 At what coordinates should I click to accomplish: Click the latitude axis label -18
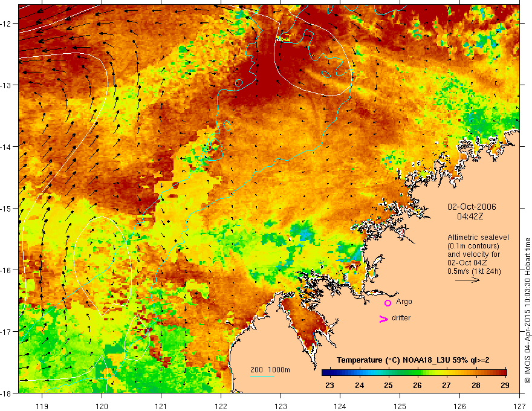tap(6, 393)
